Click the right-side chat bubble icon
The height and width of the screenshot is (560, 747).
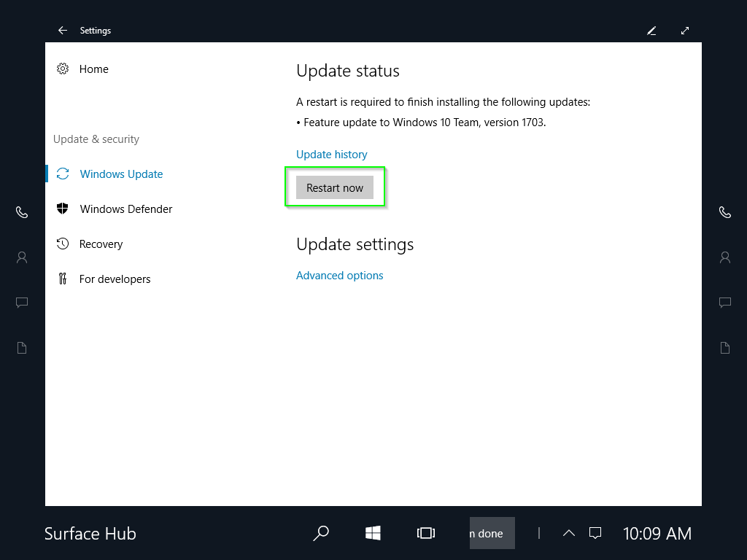click(725, 303)
